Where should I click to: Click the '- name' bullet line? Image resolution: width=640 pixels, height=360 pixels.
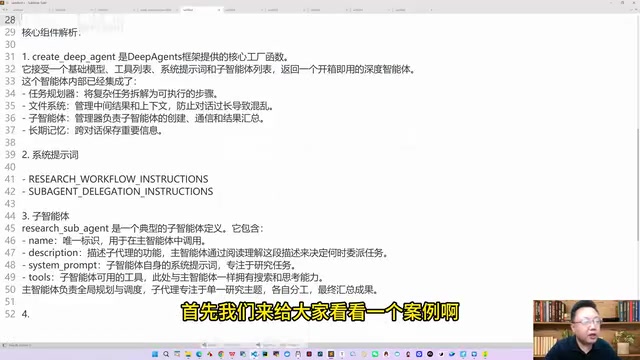coord(115,240)
